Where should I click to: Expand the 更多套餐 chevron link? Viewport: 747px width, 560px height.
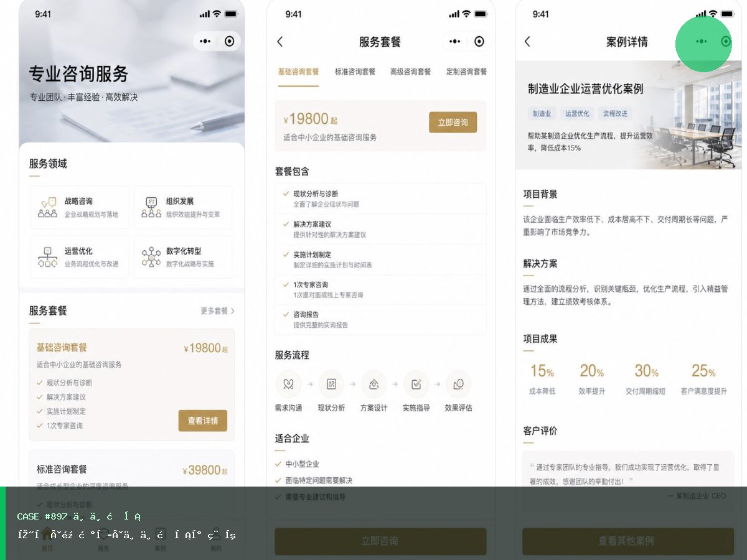tap(217, 310)
